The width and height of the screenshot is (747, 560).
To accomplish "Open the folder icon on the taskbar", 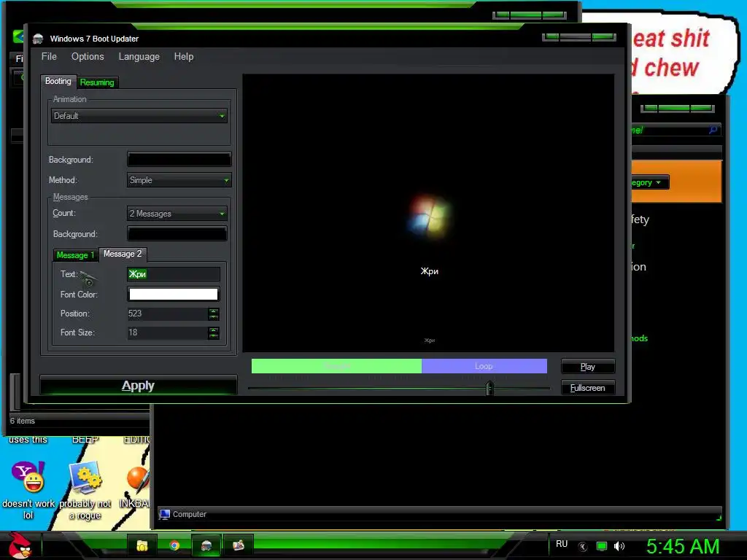I will [x=142, y=545].
